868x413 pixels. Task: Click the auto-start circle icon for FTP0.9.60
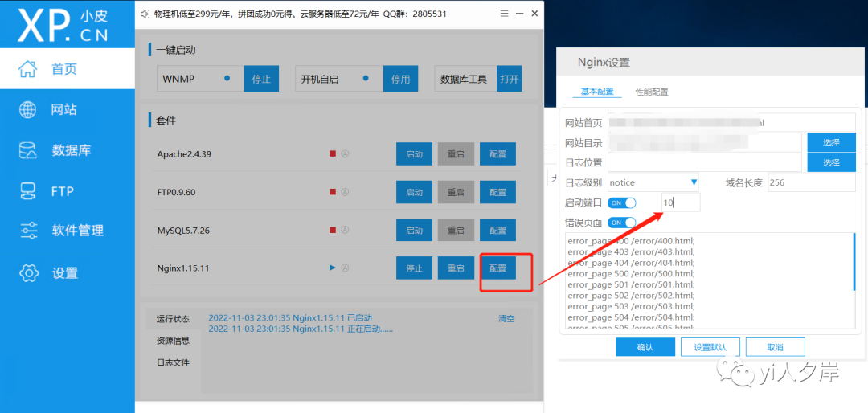(x=344, y=192)
